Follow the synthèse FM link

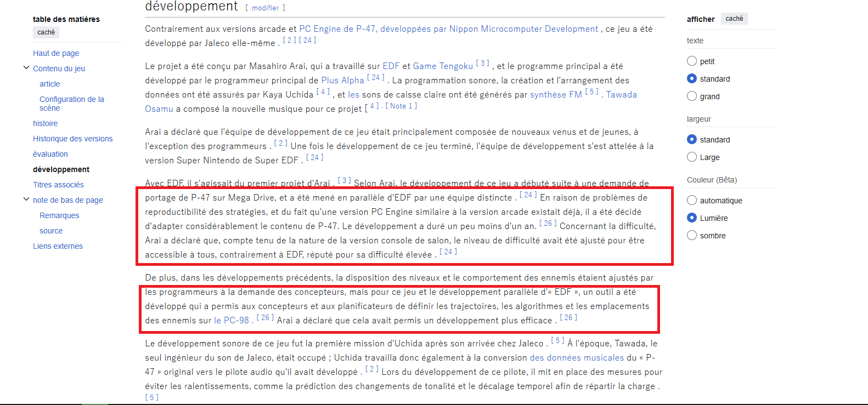click(x=555, y=95)
